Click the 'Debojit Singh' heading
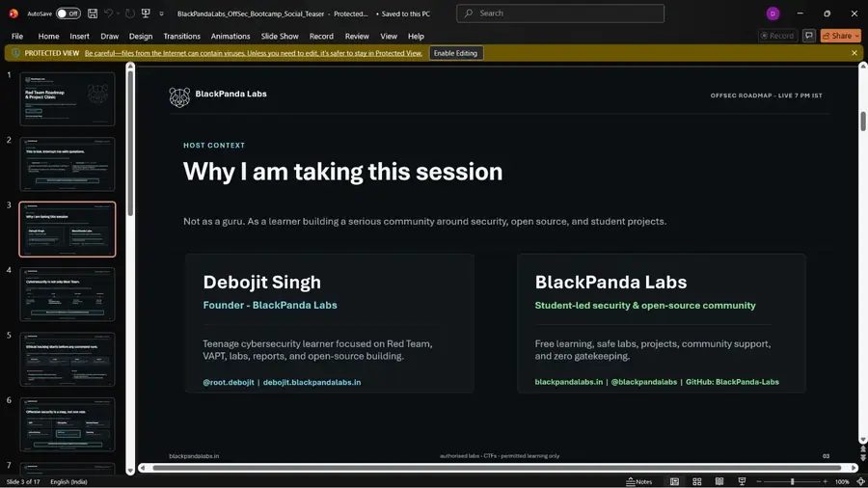Screen dimensions: 868x488 tap(261, 283)
